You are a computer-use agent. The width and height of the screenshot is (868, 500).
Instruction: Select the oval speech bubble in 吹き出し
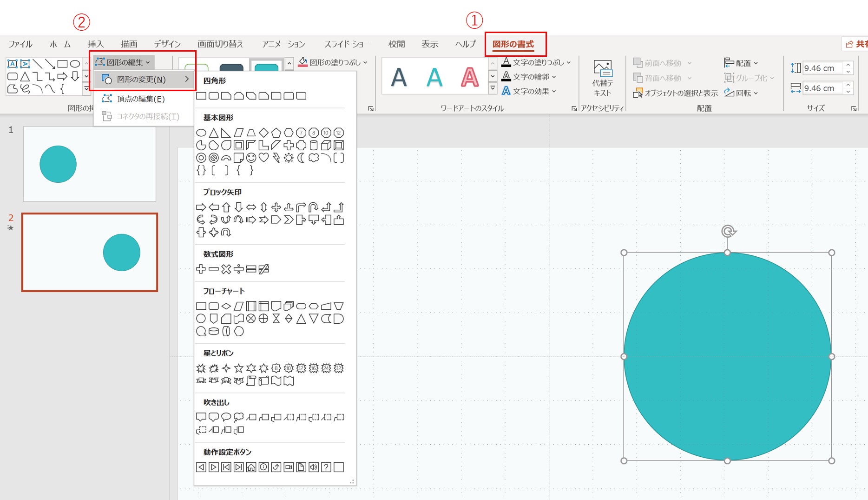[226, 417]
